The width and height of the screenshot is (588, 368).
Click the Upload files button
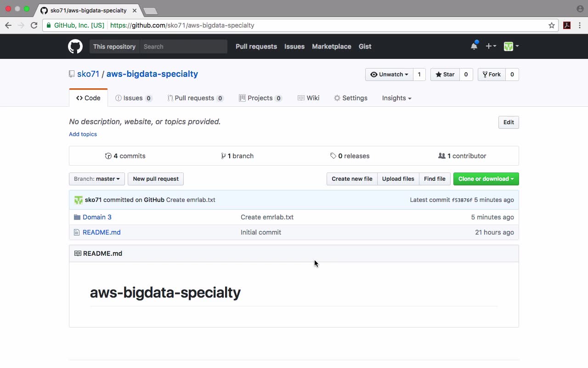click(x=398, y=179)
